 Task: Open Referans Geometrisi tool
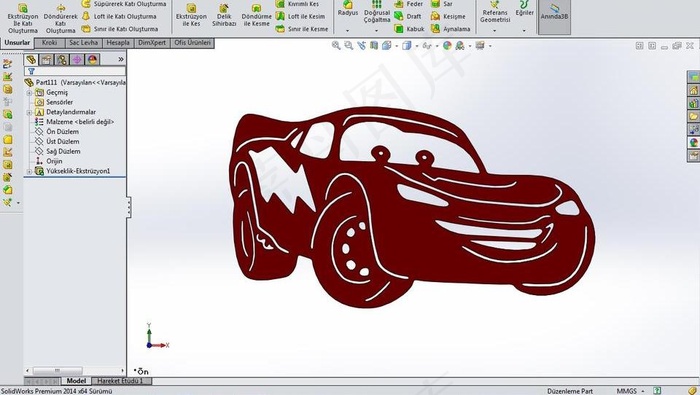tap(495, 12)
